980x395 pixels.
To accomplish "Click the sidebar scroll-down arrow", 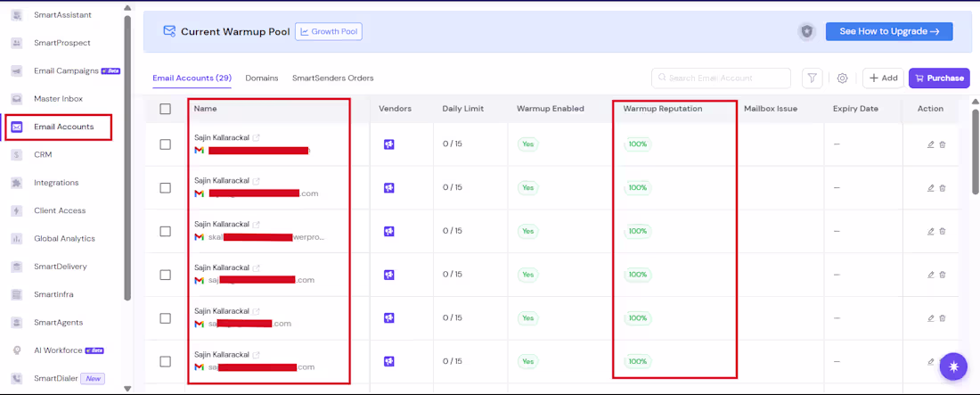I will [x=127, y=388].
